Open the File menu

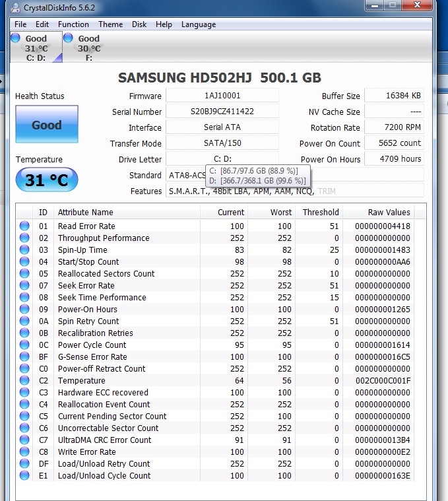[x=20, y=24]
